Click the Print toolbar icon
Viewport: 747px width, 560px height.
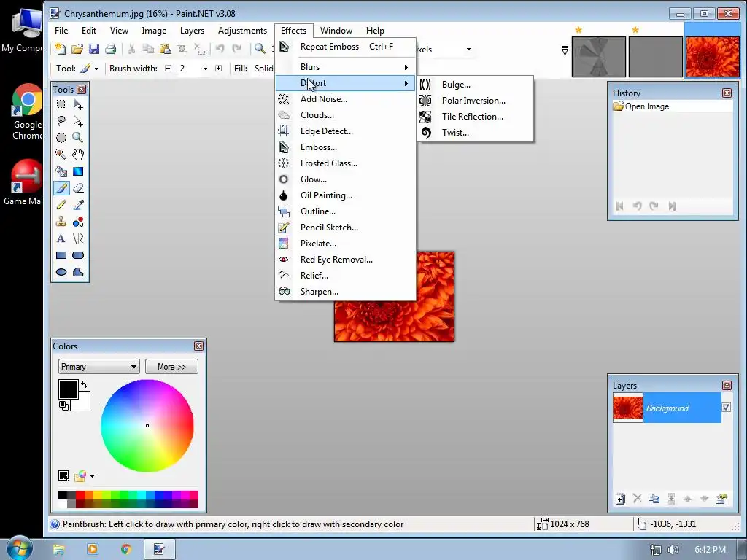(111, 49)
